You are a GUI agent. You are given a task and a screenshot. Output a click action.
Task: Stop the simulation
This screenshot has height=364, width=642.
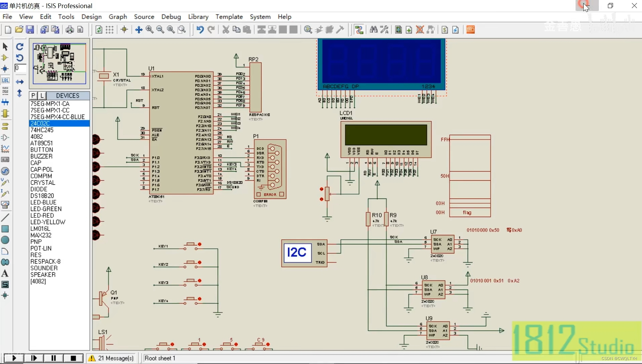coord(73,358)
